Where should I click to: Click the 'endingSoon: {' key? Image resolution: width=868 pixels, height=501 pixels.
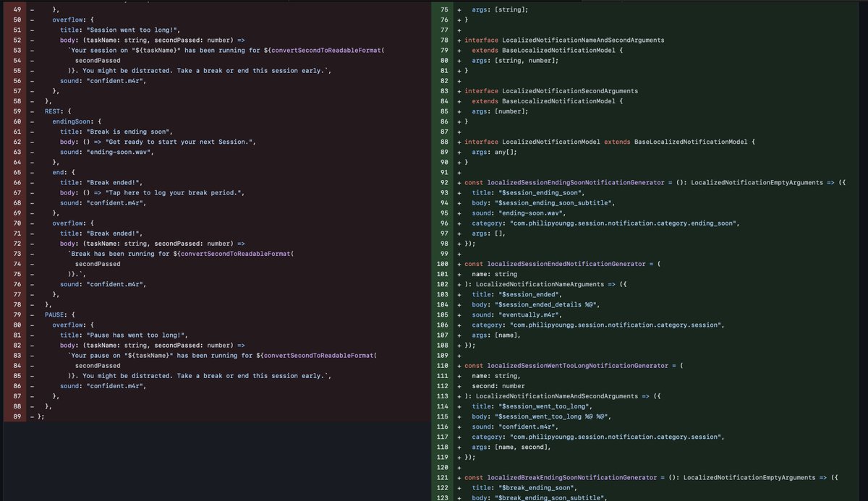coord(77,121)
